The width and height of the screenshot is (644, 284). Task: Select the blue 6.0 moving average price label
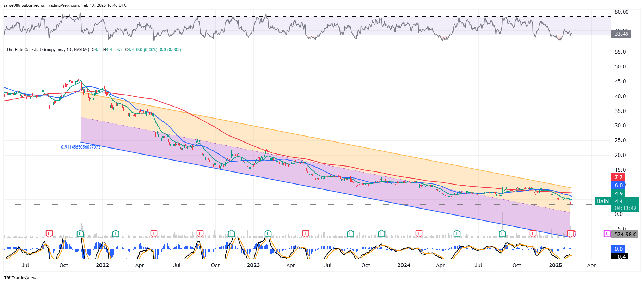point(618,186)
